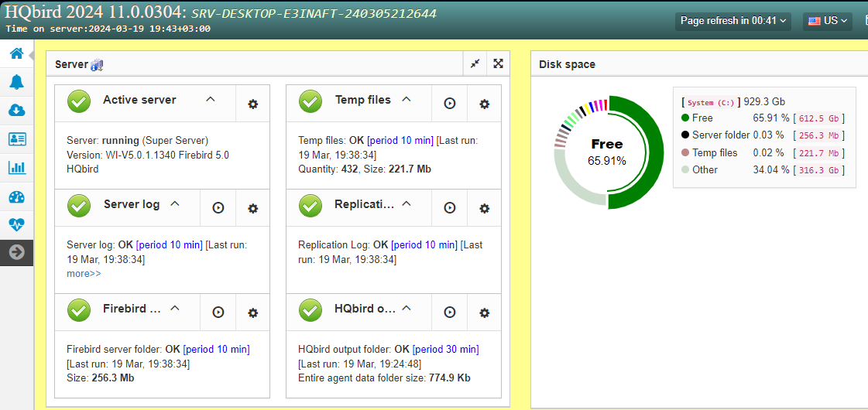Click the HQbird 2024 header title

[97, 12]
